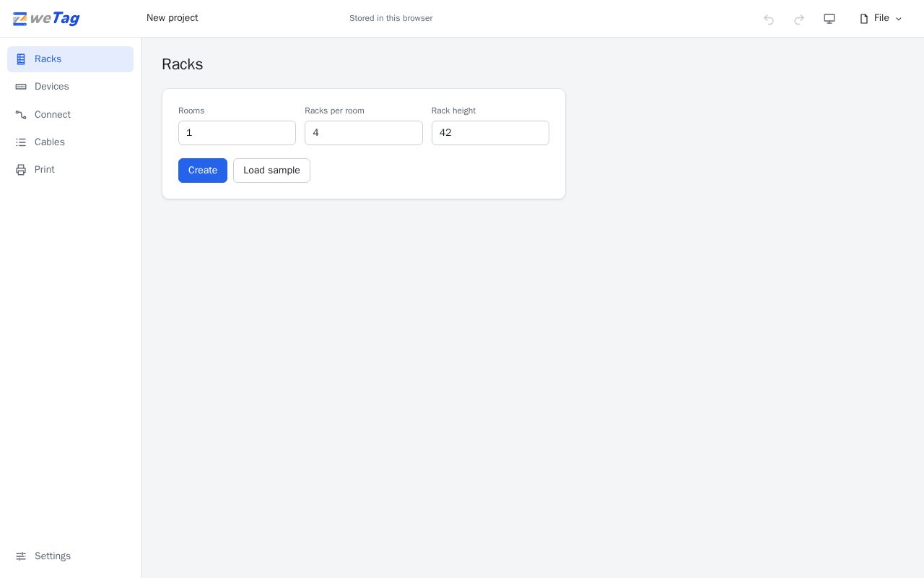The image size is (924, 578).
Task: Click the weTag logo
Action: point(46,19)
